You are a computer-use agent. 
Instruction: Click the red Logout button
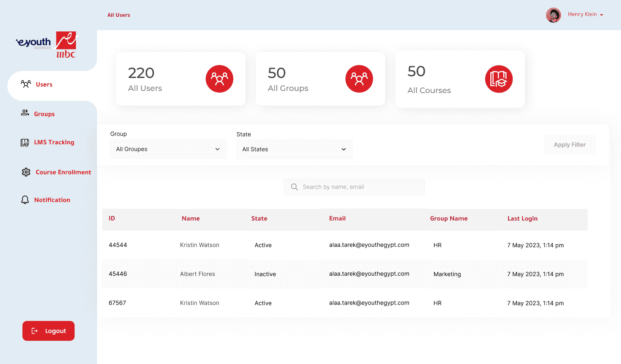click(48, 331)
